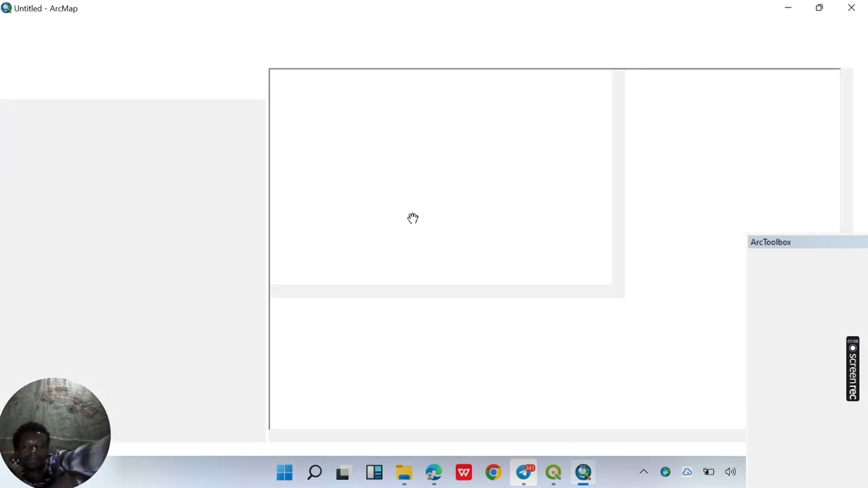Open Telegram with 241 badge
Image resolution: width=868 pixels, height=488 pixels.
click(x=524, y=472)
